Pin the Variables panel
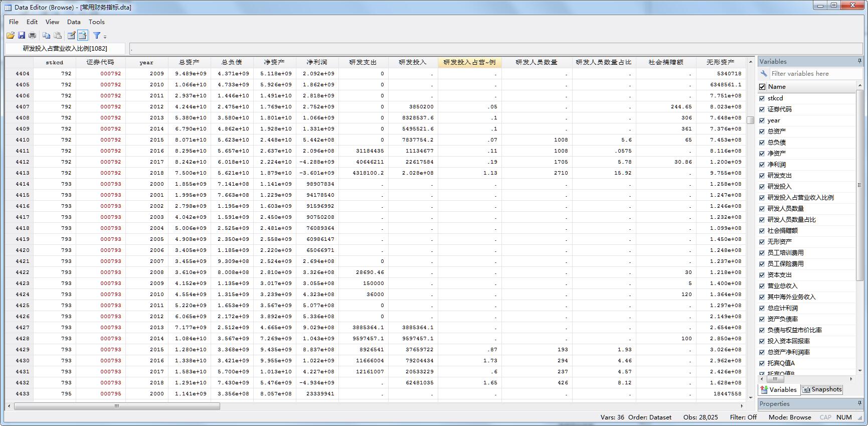 859,61
